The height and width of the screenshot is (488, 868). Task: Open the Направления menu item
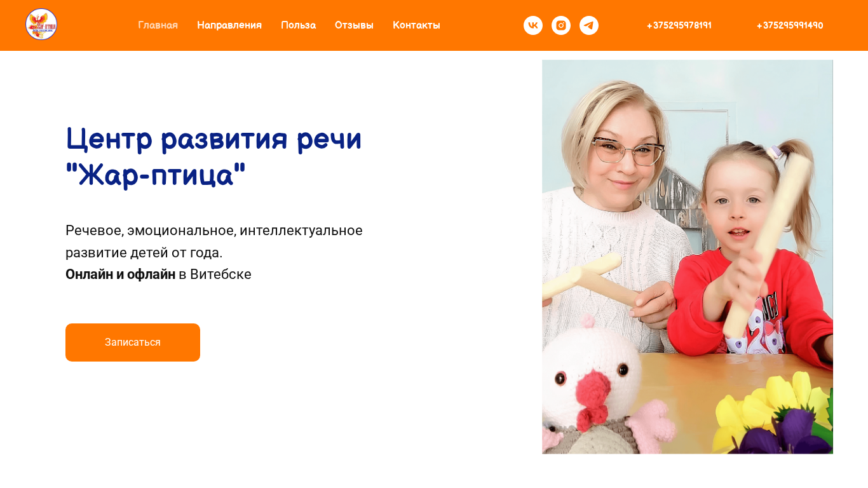coord(229,25)
